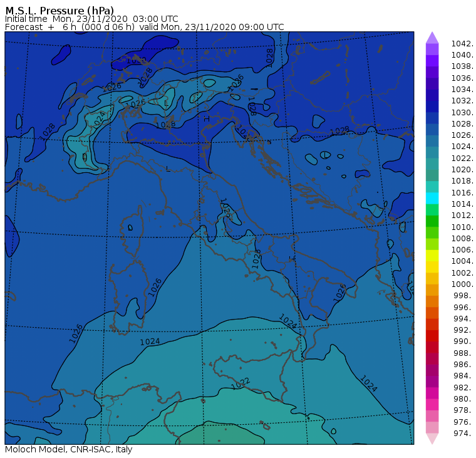Viewport: 476px width, 458px height.
Task: Click the '1006.' colorbar label
Action: click(462, 249)
